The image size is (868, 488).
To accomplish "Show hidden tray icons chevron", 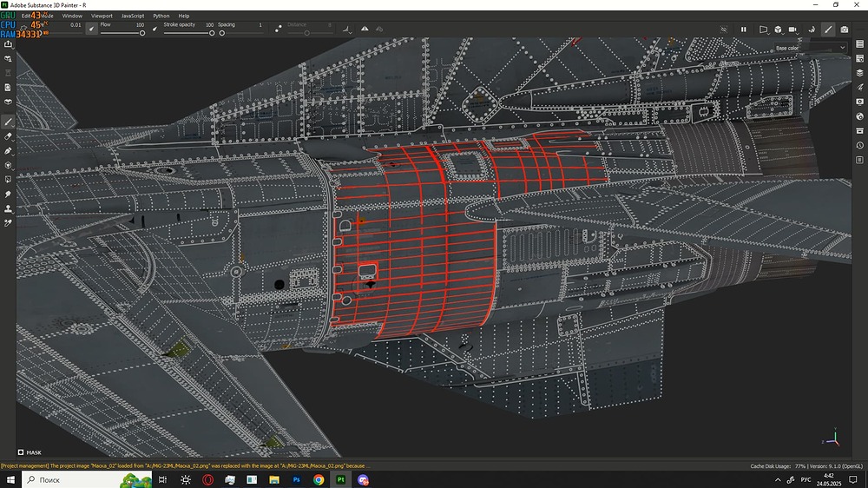I will pos(778,479).
